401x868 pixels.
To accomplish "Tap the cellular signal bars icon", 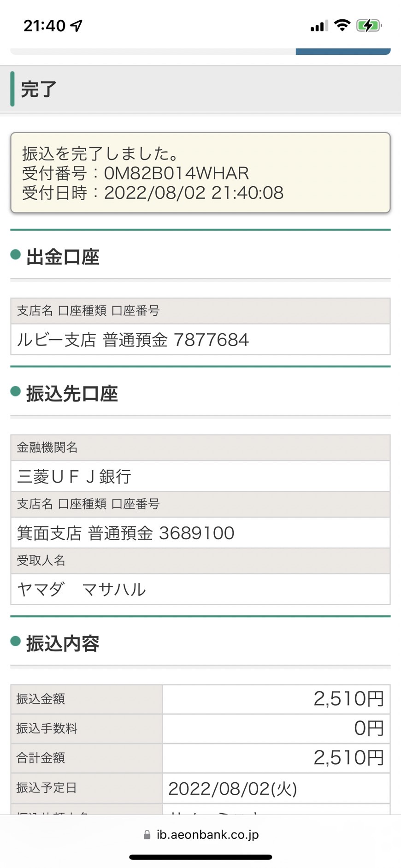I will pyautogui.click(x=319, y=26).
